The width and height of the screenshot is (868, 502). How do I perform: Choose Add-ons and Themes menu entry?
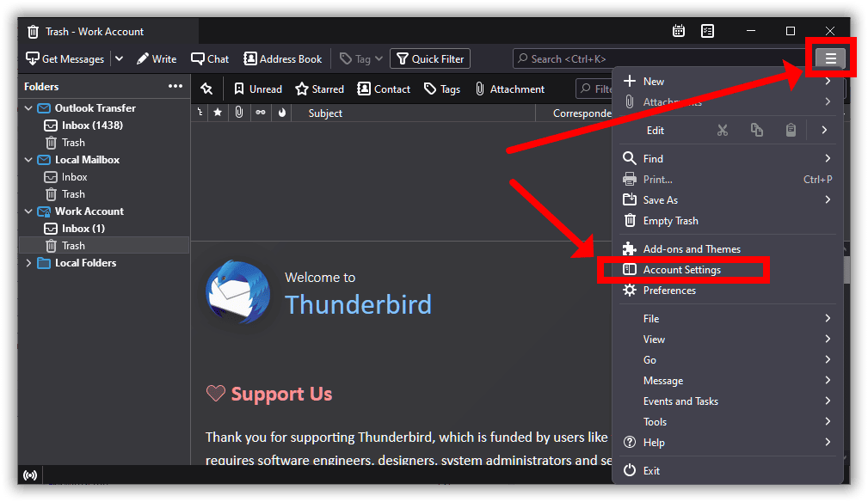[691, 249]
